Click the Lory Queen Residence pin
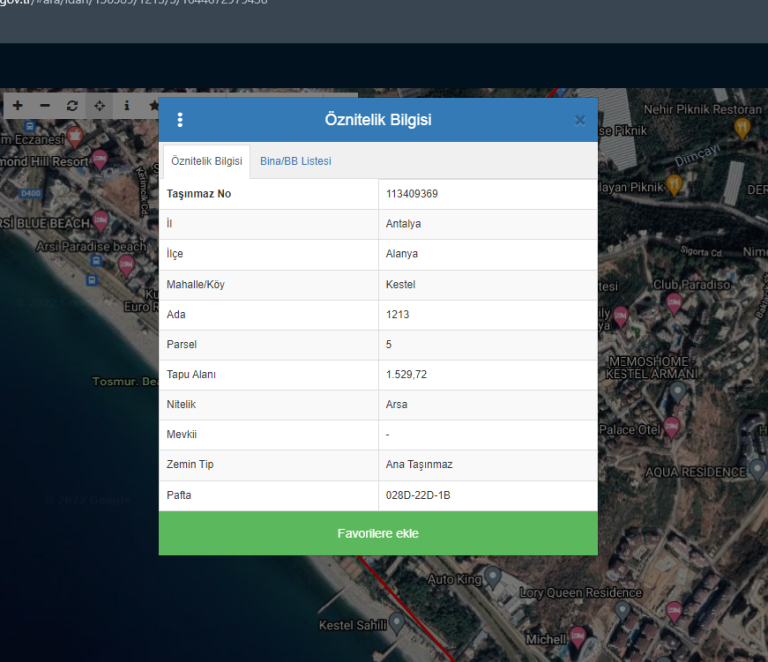The width and height of the screenshot is (768, 662). (623, 611)
